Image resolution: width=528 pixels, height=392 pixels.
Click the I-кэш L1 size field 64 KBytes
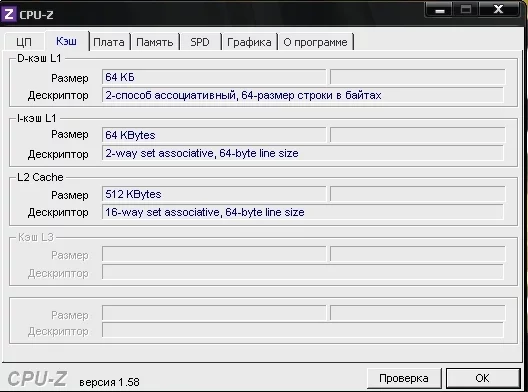214,135
